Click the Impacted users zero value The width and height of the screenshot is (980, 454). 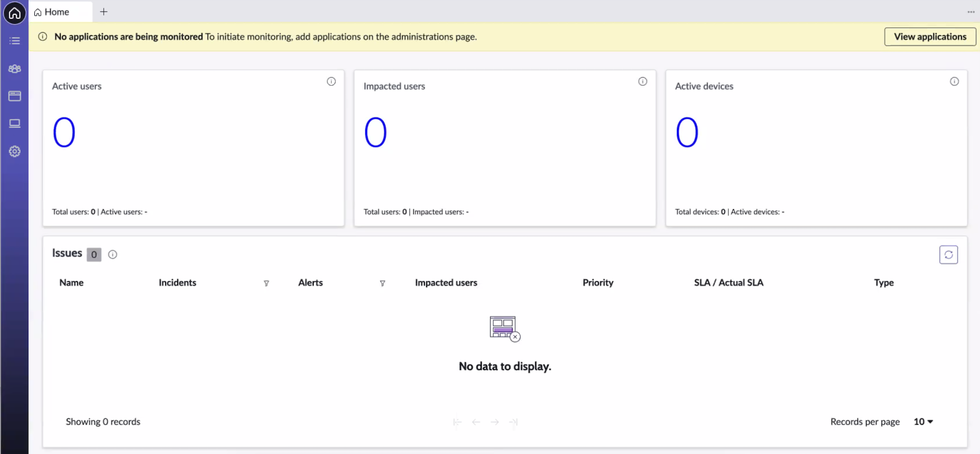376,132
